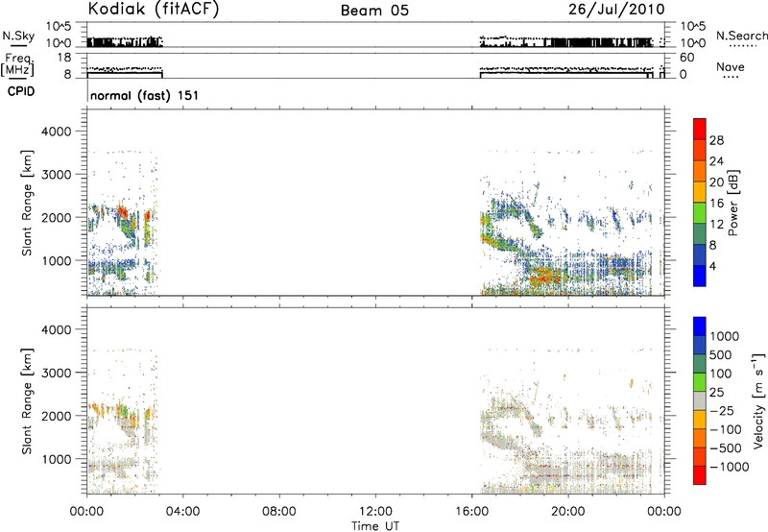Click the 'Power [dB]' colorbar label
Image resolution: width=768 pixels, height=532 pixels.
click(x=732, y=203)
